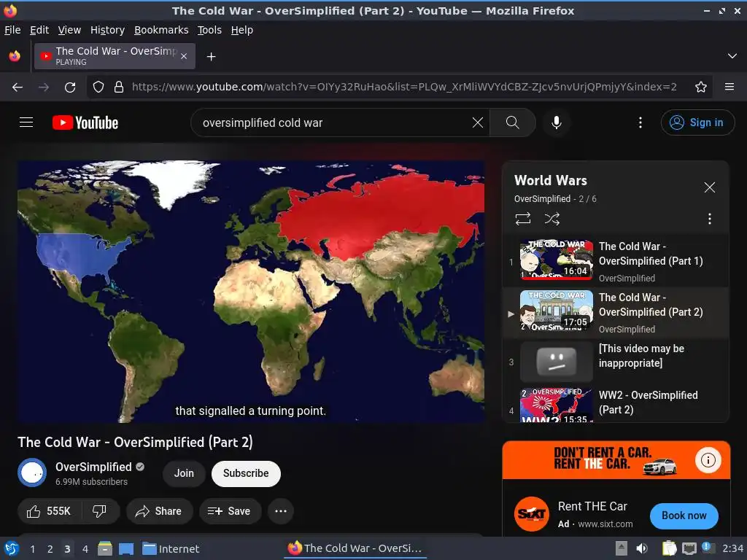Click Join channel membership button

coord(184,473)
